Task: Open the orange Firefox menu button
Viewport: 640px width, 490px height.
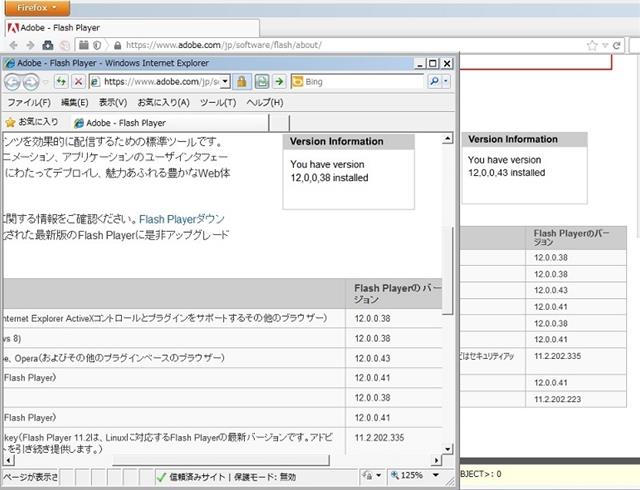Action: [x=37, y=8]
